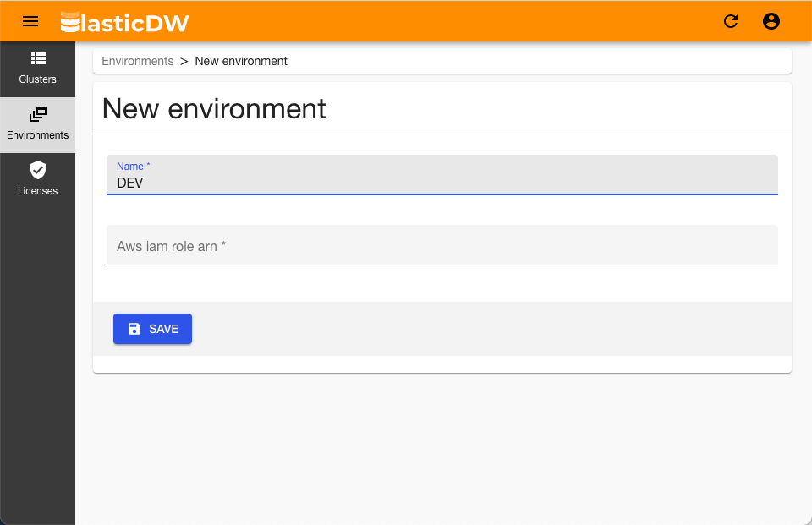
Task: Click the 'New environment' page heading
Action: pyautogui.click(x=214, y=109)
